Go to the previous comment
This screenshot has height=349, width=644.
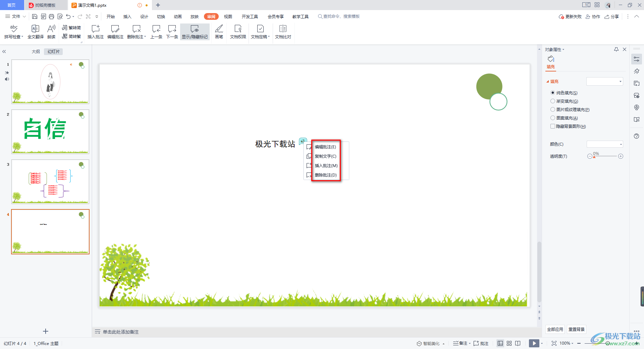pyautogui.click(x=156, y=32)
